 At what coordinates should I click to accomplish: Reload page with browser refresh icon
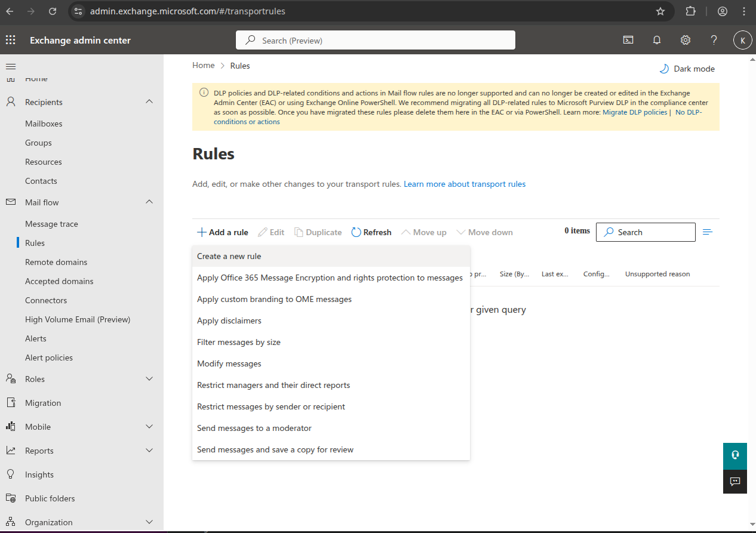[53, 11]
